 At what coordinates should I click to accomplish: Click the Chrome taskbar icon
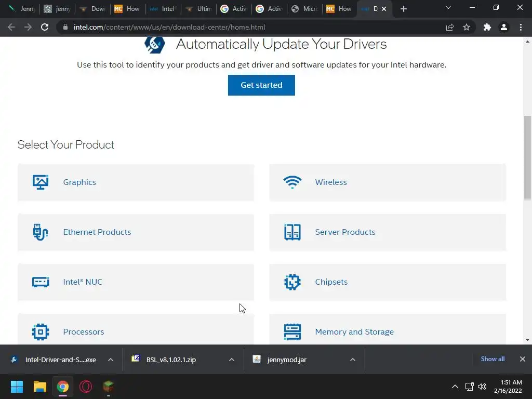[x=62, y=387]
